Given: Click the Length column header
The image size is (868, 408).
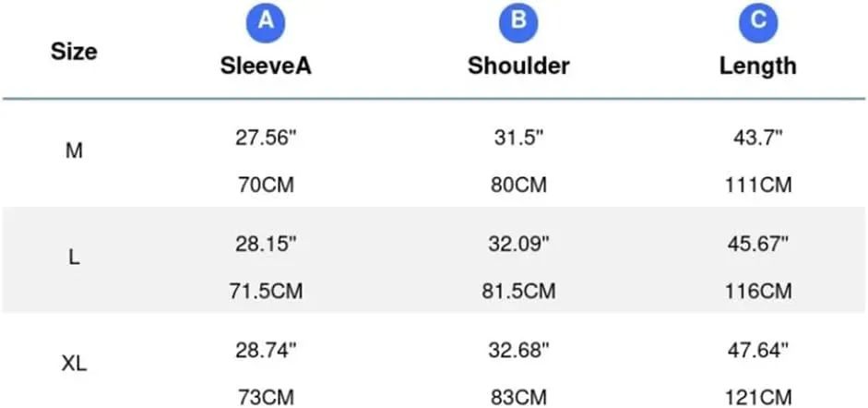Looking at the screenshot, I should pos(758,66).
